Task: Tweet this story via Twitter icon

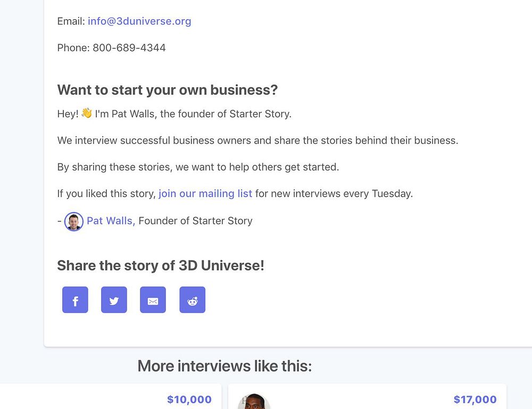Action: tap(114, 300)
